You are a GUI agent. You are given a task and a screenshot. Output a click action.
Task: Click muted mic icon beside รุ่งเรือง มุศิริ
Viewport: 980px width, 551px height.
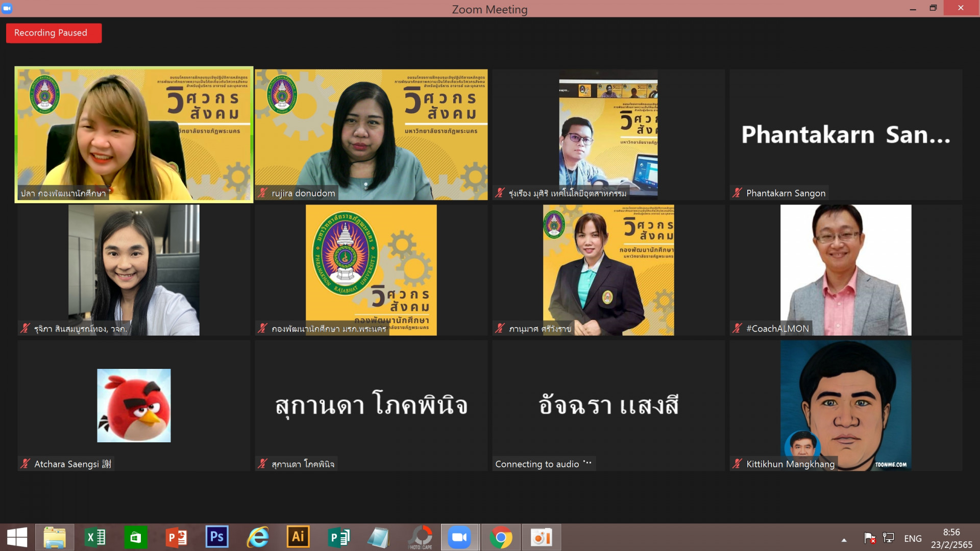coord(500,193)
